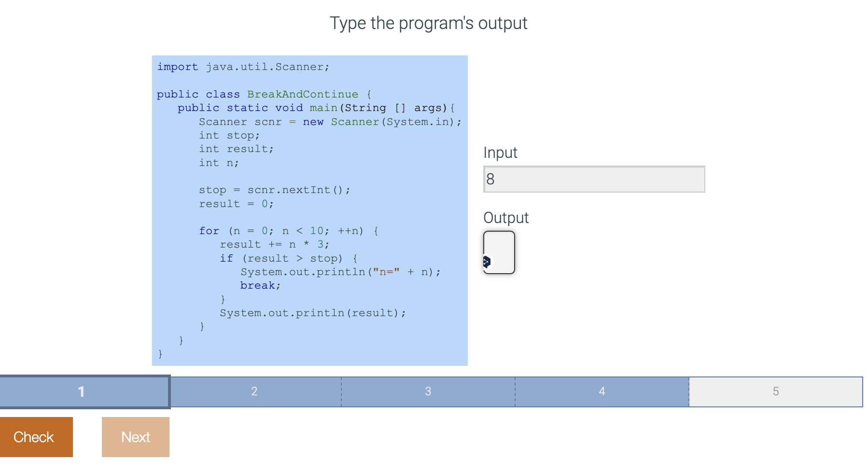Click the Input field containing 8
The image size is (868, 473).
[594, 179]
